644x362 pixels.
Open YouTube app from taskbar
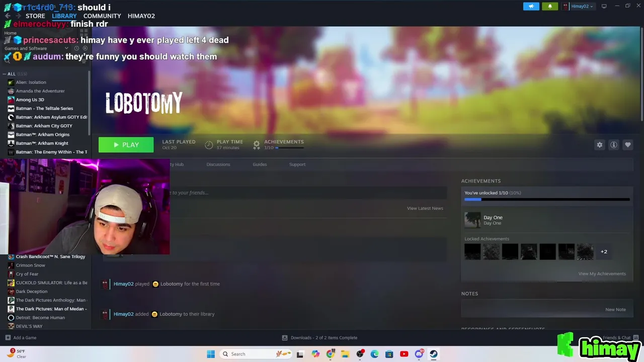(x=404, y=354)
